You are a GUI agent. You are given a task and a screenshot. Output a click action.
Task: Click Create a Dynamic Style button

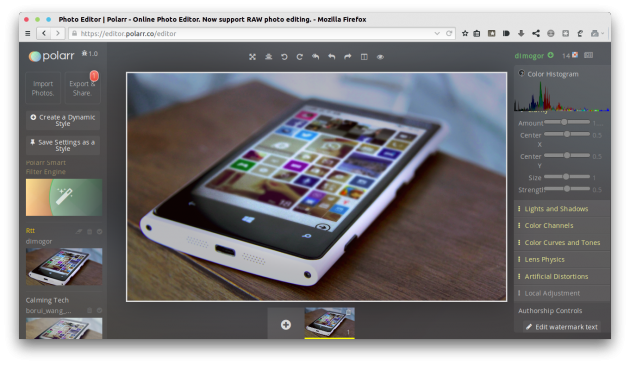[63, 120]
